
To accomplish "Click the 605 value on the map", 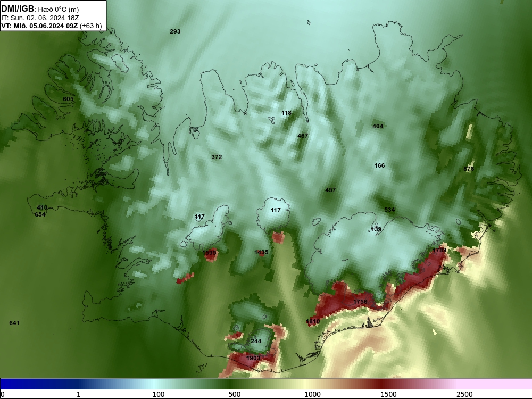I will pyautogui.click(x=68, y=99).
